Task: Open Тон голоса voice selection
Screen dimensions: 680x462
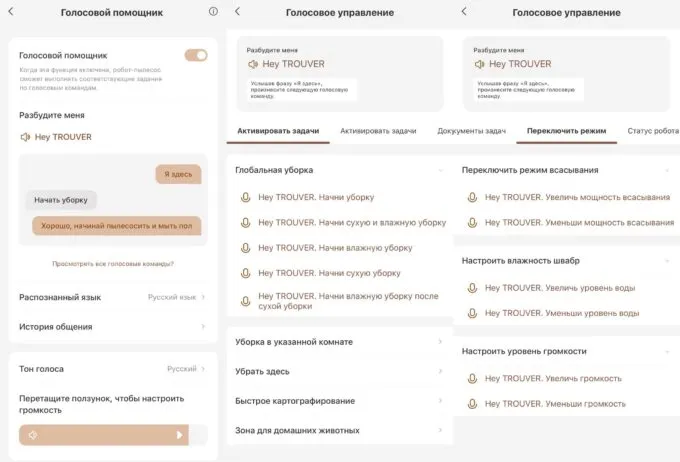Action: tap(112, 369)
